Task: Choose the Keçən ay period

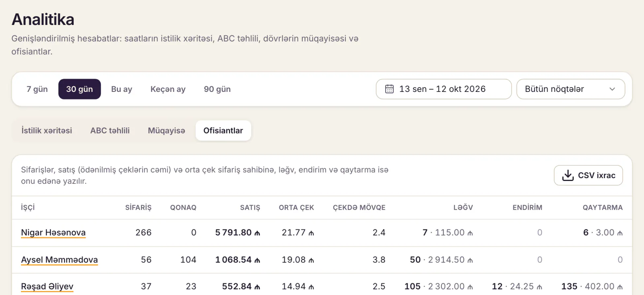Action: point(168,89)
